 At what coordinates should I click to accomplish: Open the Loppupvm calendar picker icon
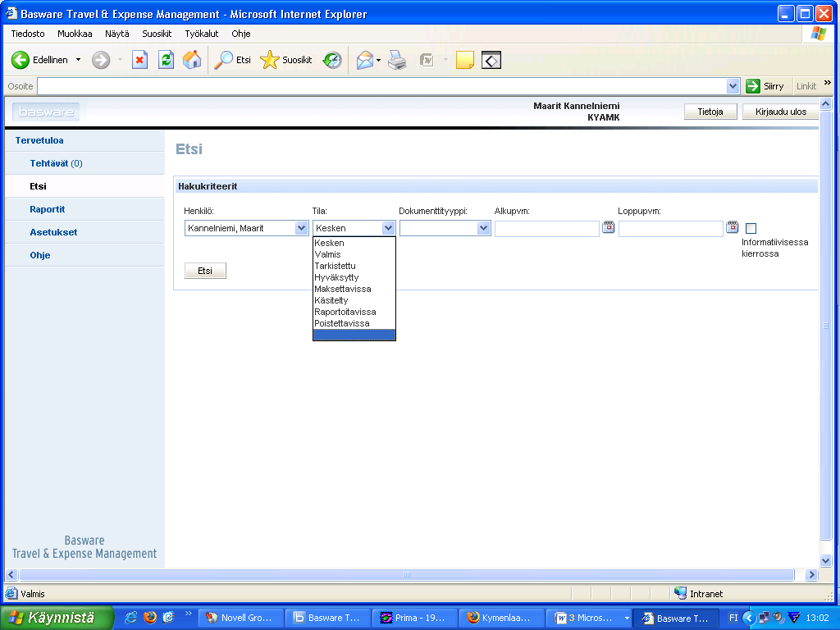click(732, 227)
